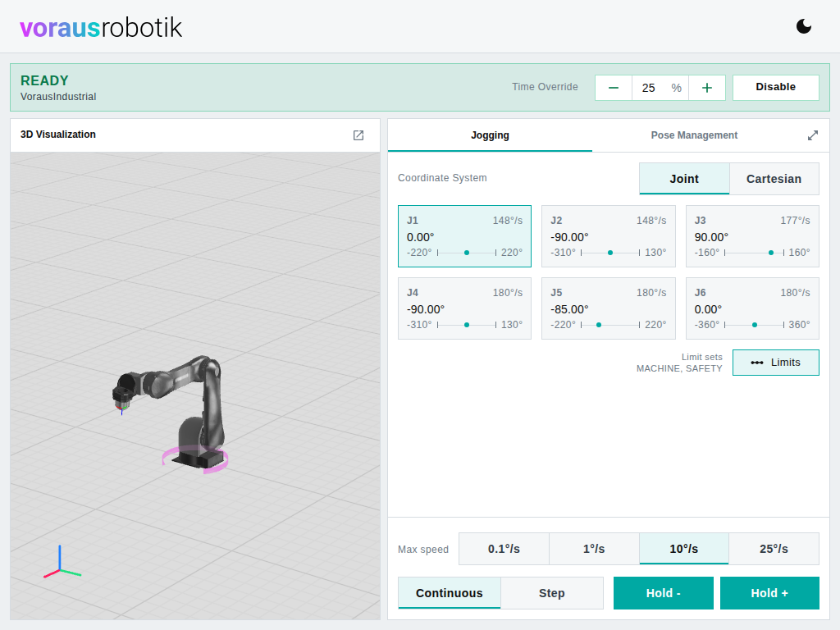
Task: Click the VorausIndustrial label
Action: coord(58,97)
